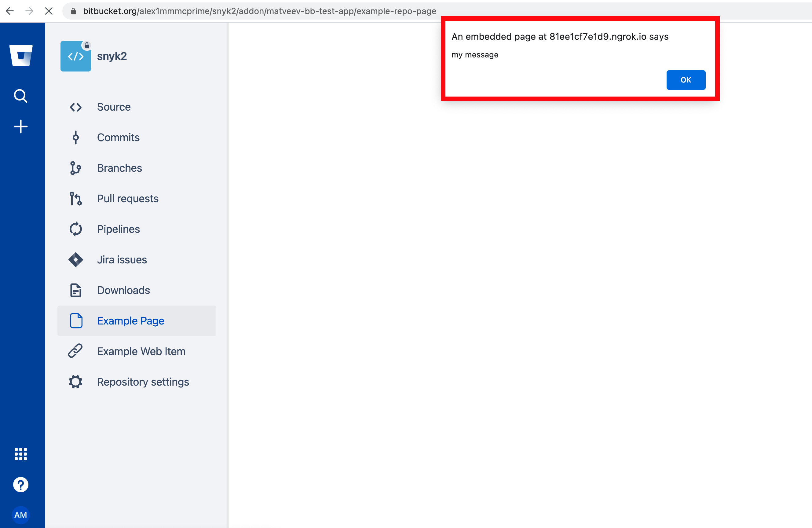The width and height of the screenshot is (812, 528).
Task: Click the Example Web Item link icon
Action: (75, 351)
